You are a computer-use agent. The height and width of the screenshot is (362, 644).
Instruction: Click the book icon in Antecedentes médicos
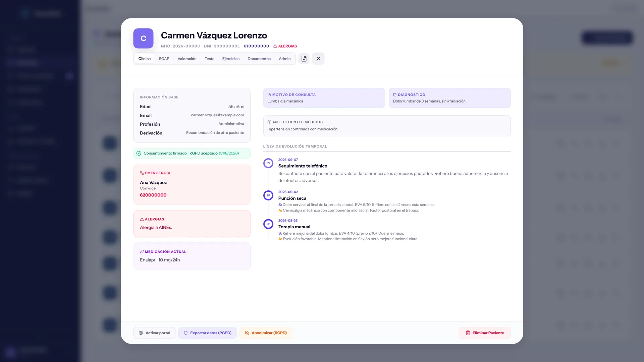click(269, 122)
